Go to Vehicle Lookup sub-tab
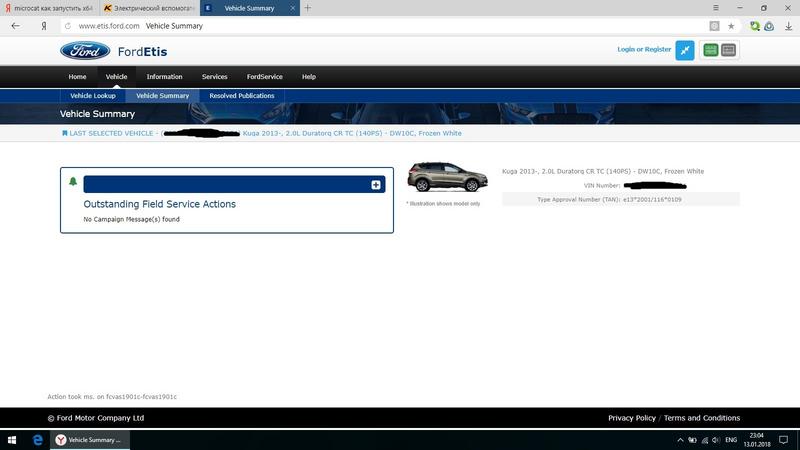Viewport: 800px width, 450px height. [93, 95]
